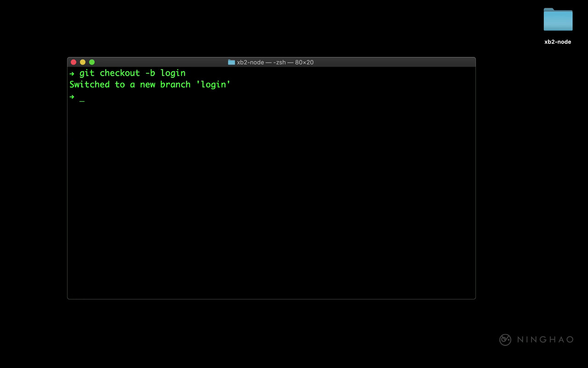Click the prompt arrow on the current line
This screenshot has height=368, width=588.
point(72,97)
